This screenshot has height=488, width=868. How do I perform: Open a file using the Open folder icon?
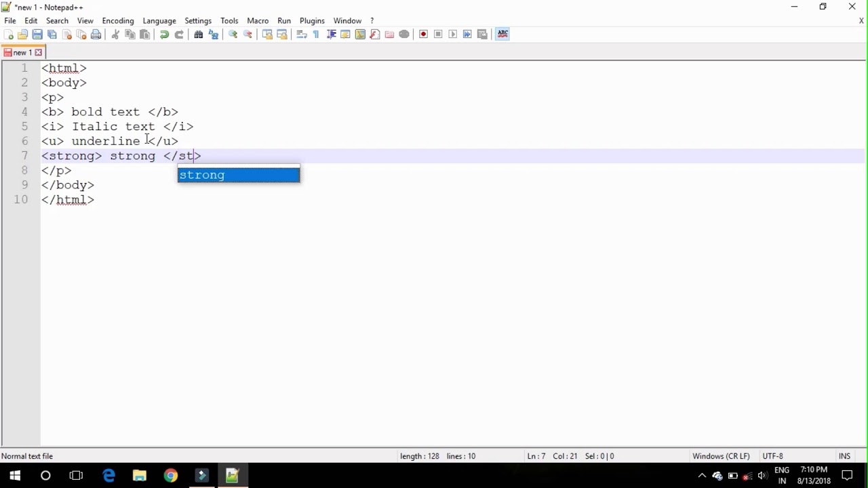pyautogui.click(x=23, y=35)
